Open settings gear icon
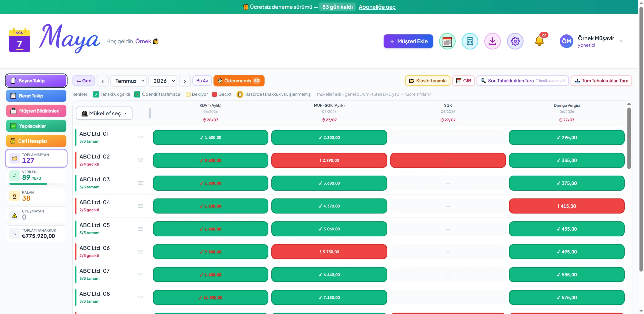 click(515, 41)
